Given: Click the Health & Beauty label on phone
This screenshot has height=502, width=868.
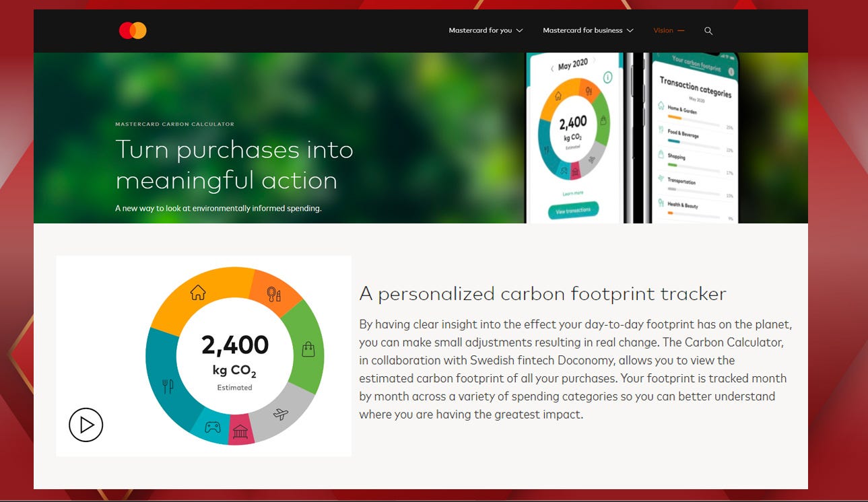Looking at the screenshot, I should tap(683, 205).
